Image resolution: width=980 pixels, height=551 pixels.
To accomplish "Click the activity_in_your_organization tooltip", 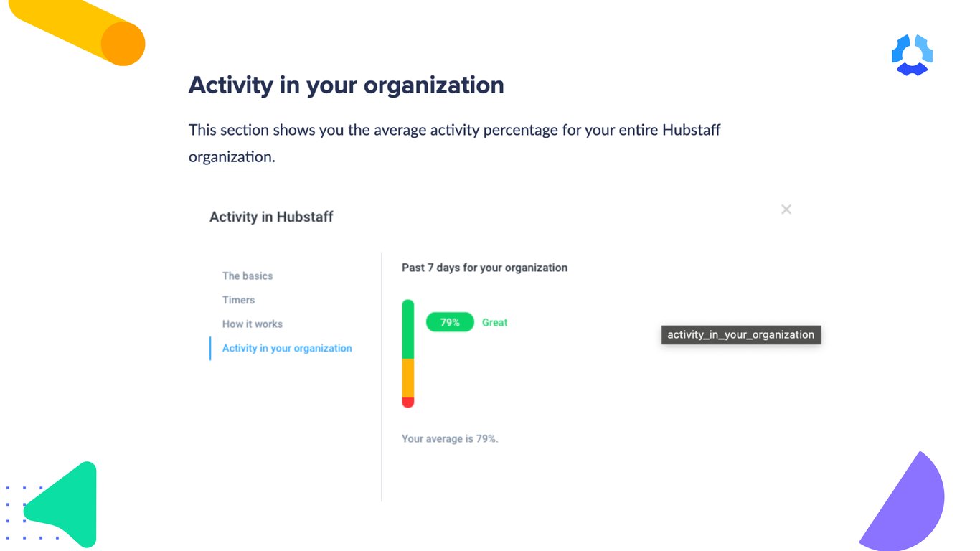I will pos(741,334).
